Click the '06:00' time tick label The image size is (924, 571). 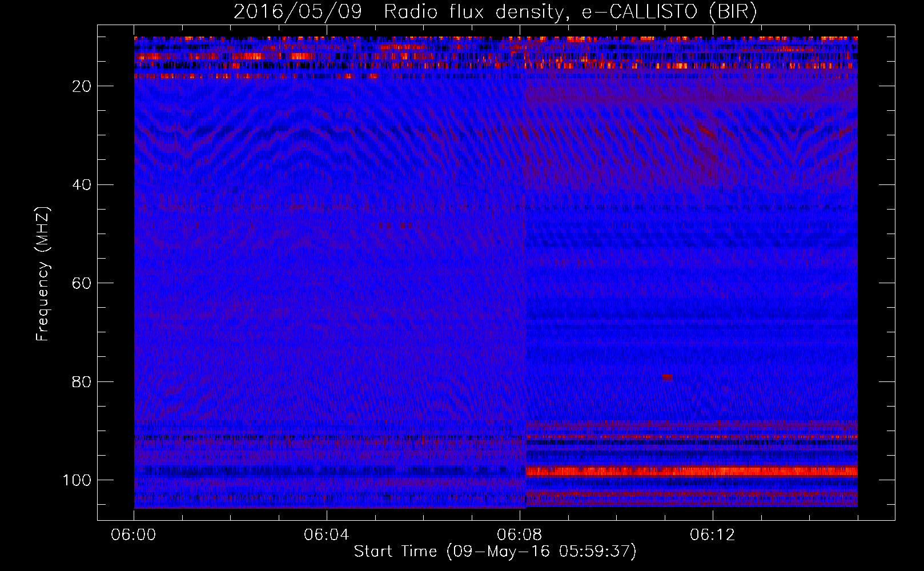(134, 535)
